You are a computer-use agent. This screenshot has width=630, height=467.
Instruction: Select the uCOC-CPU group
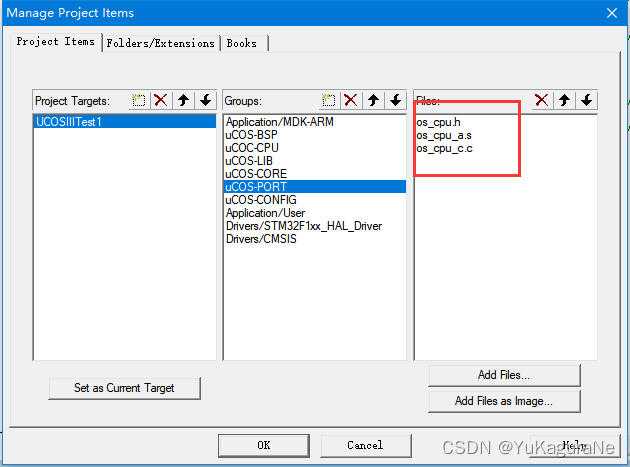[x=315, y=148]
